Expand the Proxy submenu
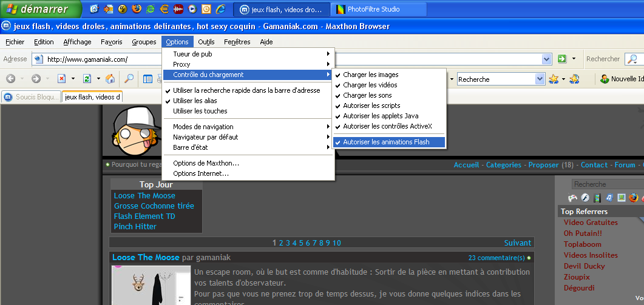644x305 pixels. (248, 64)
